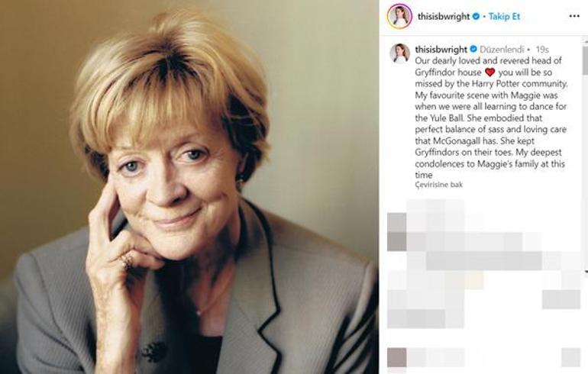Screen dimensions: 588x374
Task: Click the scrollbar down arrow in the comments panel
Action: coord(586,271)
